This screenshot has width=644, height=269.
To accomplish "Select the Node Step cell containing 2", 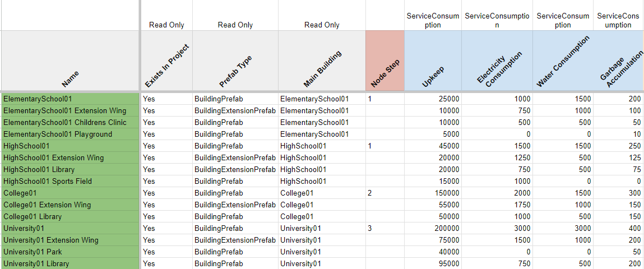I will (384, 193).
